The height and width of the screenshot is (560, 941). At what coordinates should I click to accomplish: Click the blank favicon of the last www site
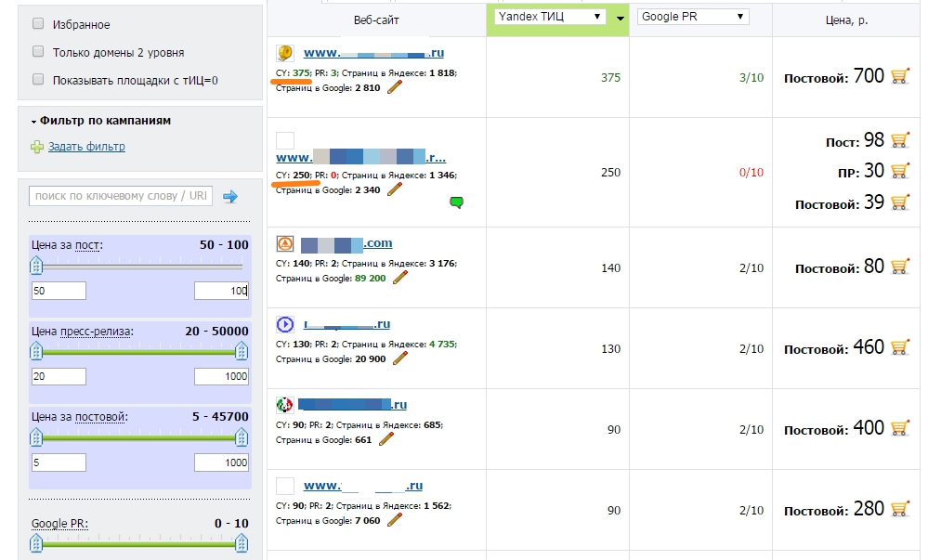coord(285,486)
